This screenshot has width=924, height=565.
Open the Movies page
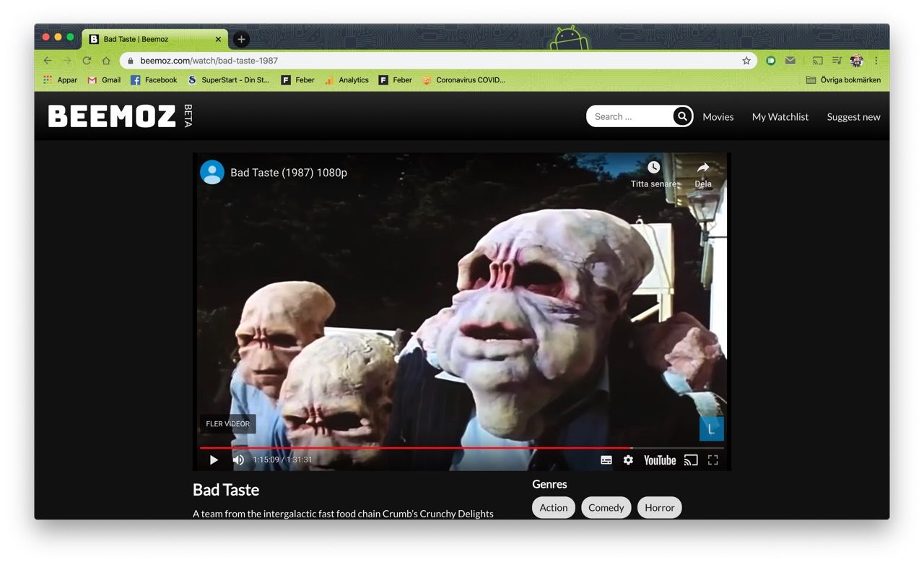(x=718, y=117)
